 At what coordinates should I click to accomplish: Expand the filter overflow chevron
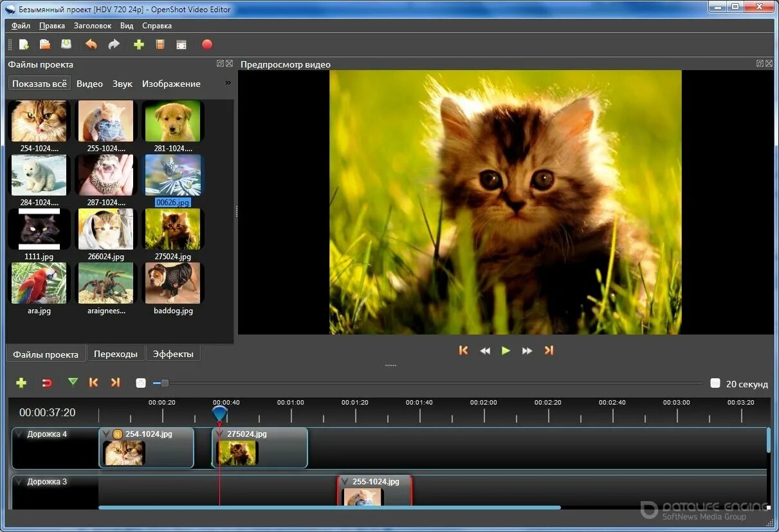point(228,83)
